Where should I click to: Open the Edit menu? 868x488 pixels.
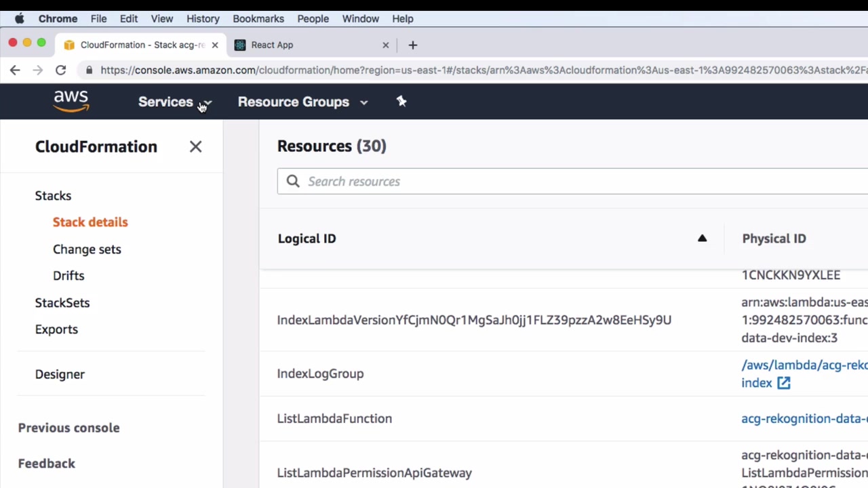tap(129, 19)
